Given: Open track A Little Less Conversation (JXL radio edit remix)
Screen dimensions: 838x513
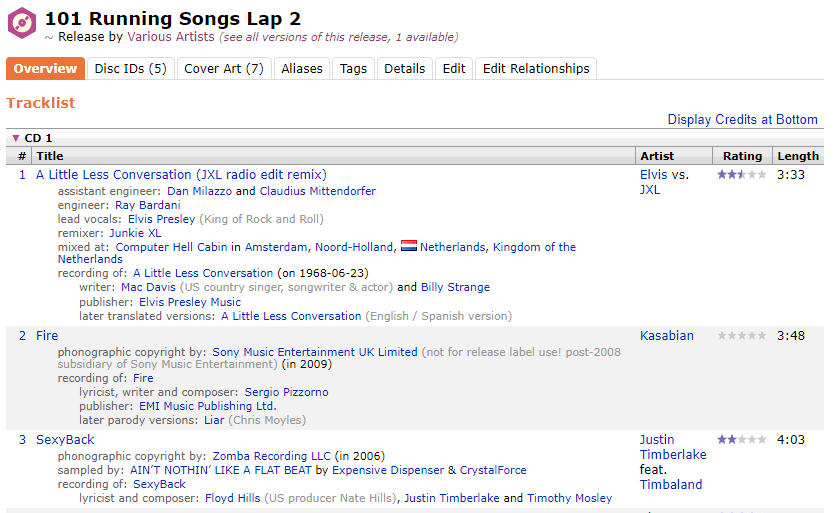Looking at the screenshot, I should pyautogui.click(x=181, y=175).
